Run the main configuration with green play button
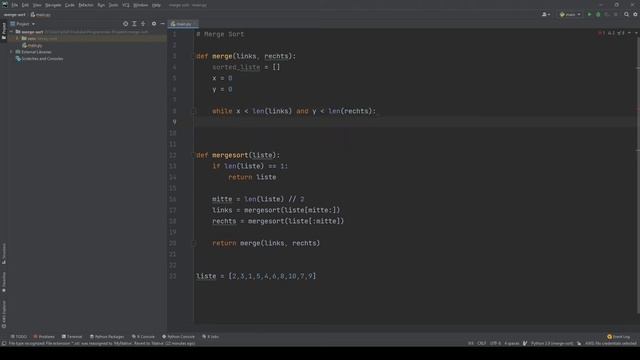 click(589, 14)
